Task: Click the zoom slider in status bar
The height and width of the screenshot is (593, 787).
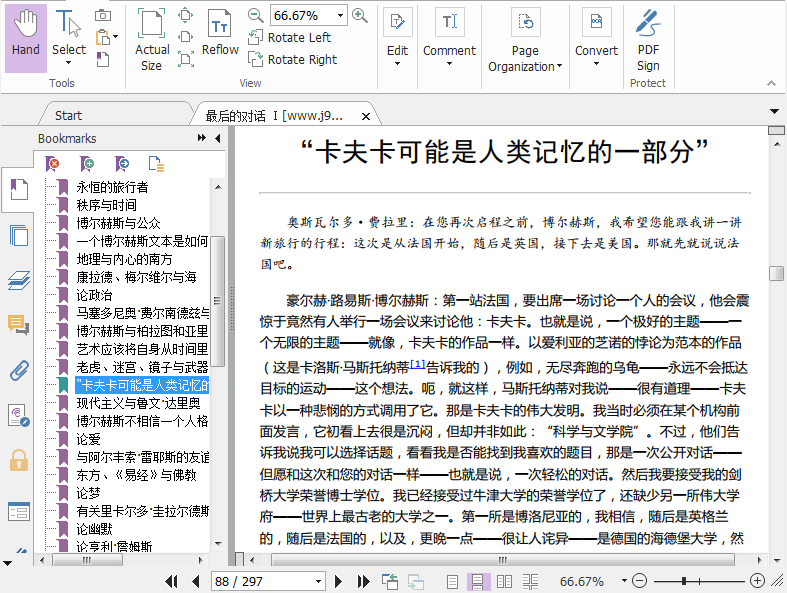Action: point(685,581)
